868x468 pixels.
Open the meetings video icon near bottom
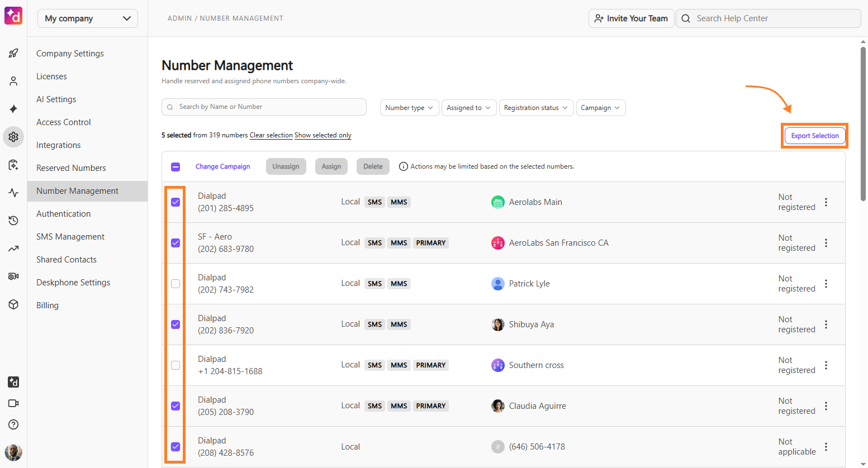(13, 403)
